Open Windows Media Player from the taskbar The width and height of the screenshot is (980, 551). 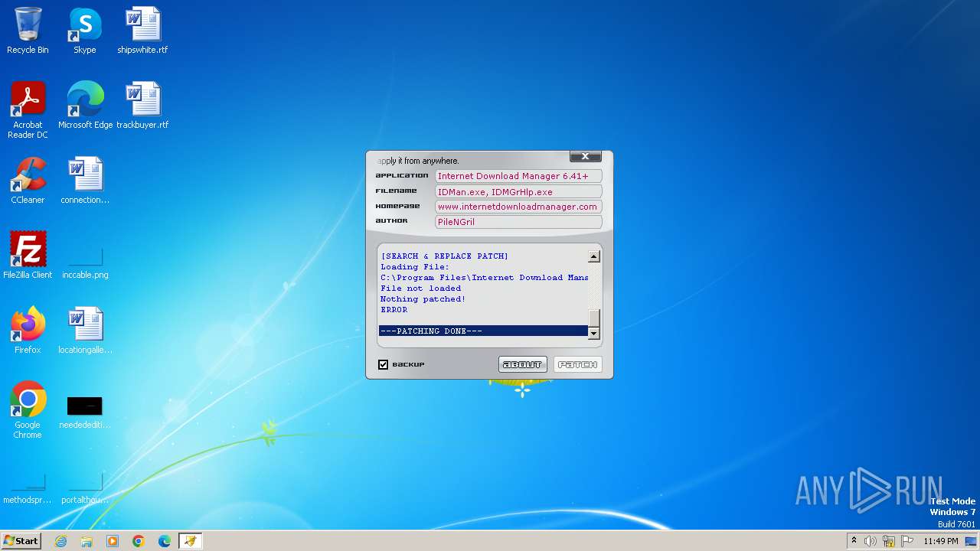point(113,541)
